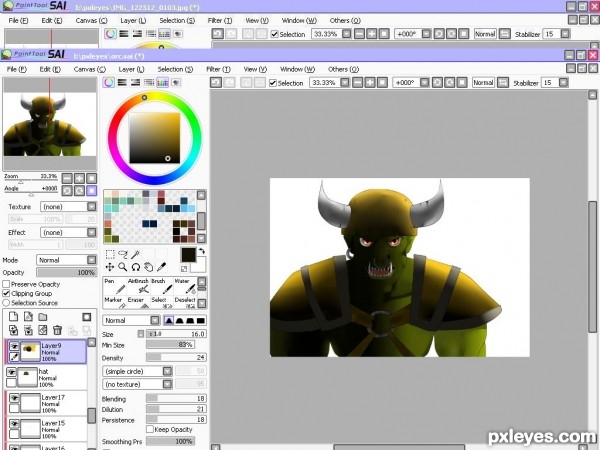The image size is (600, 450).
Task: Select the Eyedropper color picker tool
Action: coord(161,267)
